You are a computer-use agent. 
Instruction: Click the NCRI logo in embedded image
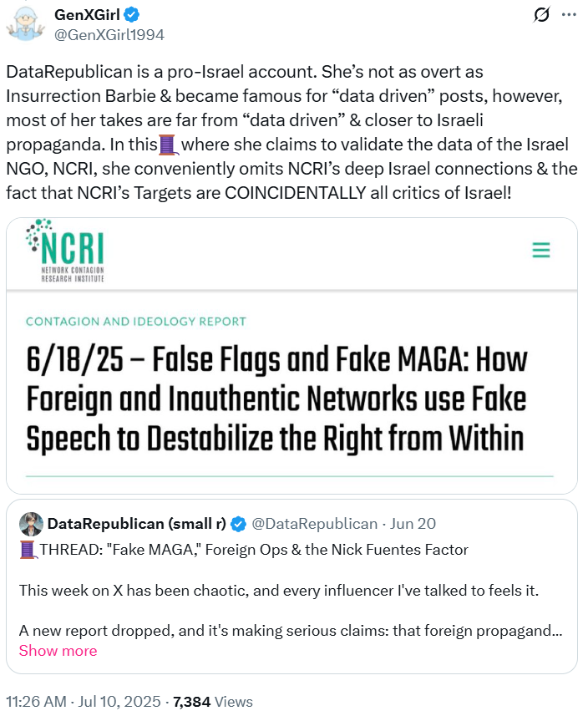pyautogui.click(x=65, y=251)
